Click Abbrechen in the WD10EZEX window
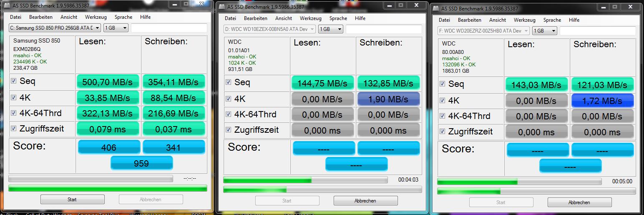 click(x=365, y=201)
